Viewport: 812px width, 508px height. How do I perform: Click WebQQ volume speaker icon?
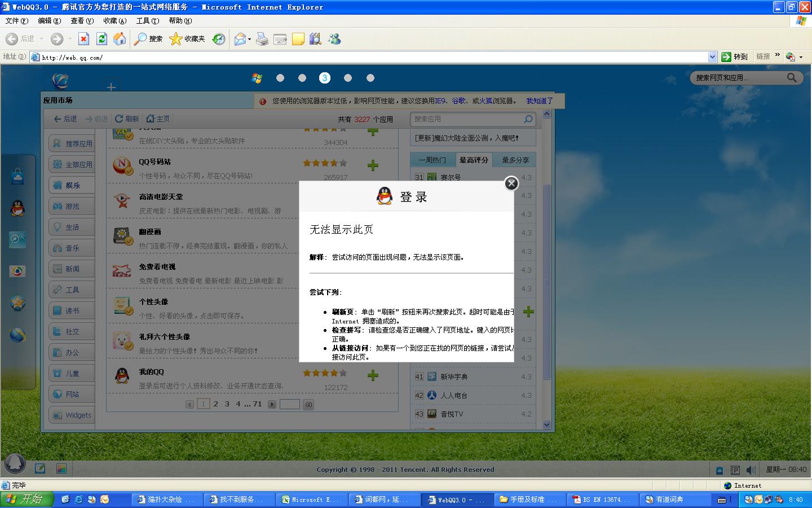[751, 470]
